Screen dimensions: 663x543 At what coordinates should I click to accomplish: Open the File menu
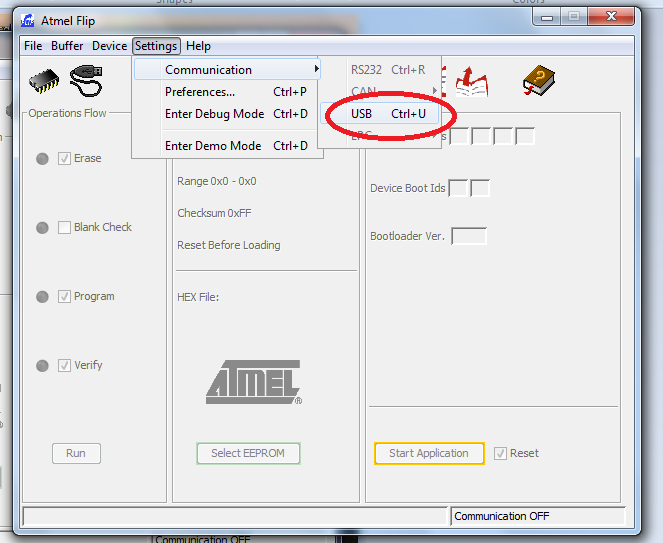[33, 46]
